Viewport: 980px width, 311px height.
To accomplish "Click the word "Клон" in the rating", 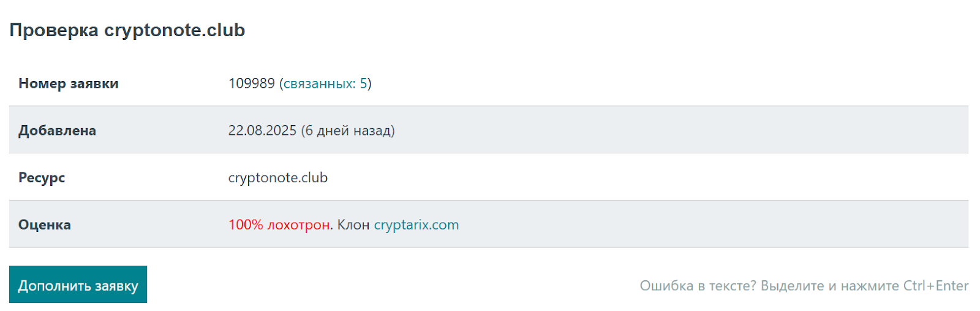I will tap(353, 225).
